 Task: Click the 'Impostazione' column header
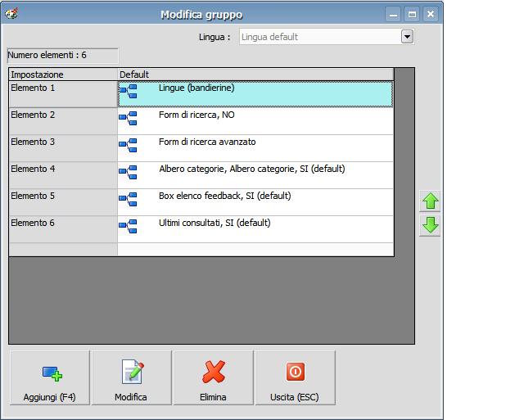click(x=63, y=75)
